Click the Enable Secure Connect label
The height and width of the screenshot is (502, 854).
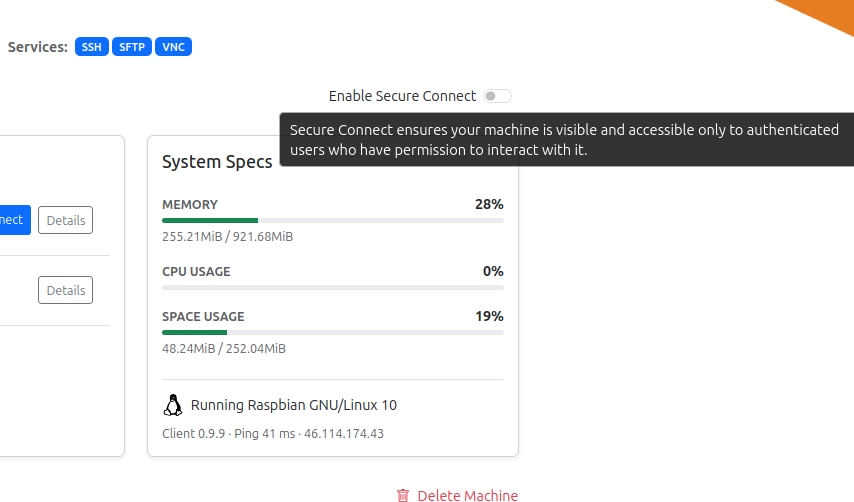[x=402, y=96]
